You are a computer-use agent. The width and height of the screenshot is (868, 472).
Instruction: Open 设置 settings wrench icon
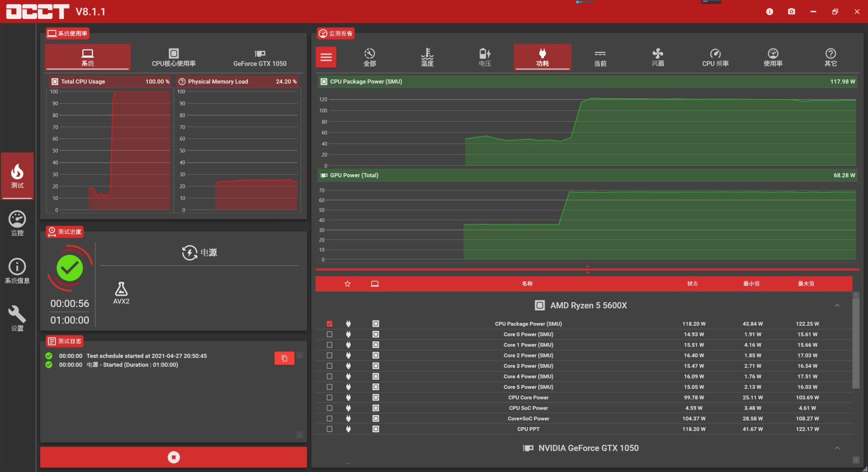pos(17,318)
